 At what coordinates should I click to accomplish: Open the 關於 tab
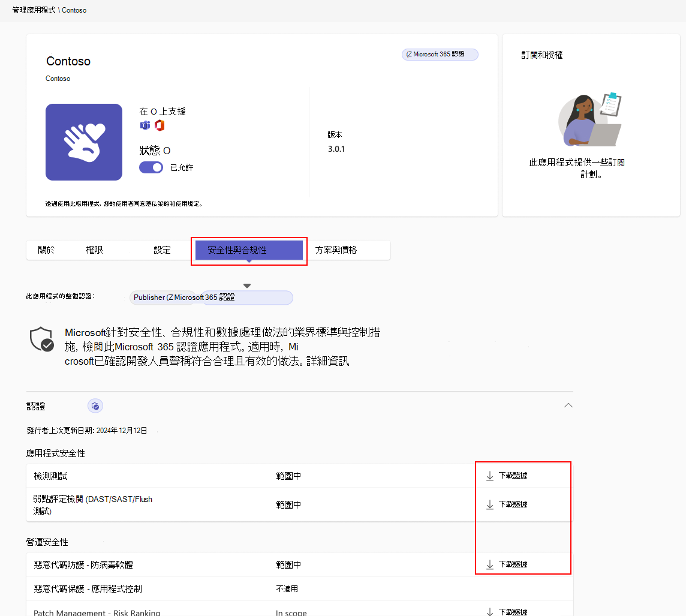pyautogui.click(x=46, y=250)
